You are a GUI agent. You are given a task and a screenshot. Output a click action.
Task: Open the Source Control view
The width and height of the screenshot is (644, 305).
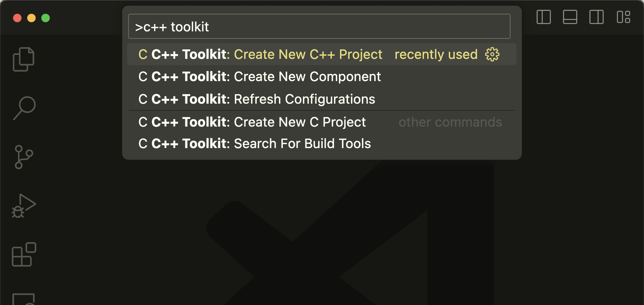tap(24, 157)
